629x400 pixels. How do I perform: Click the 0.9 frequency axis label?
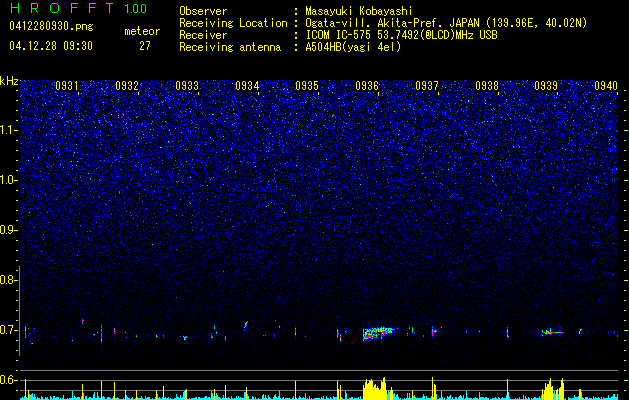9,230
